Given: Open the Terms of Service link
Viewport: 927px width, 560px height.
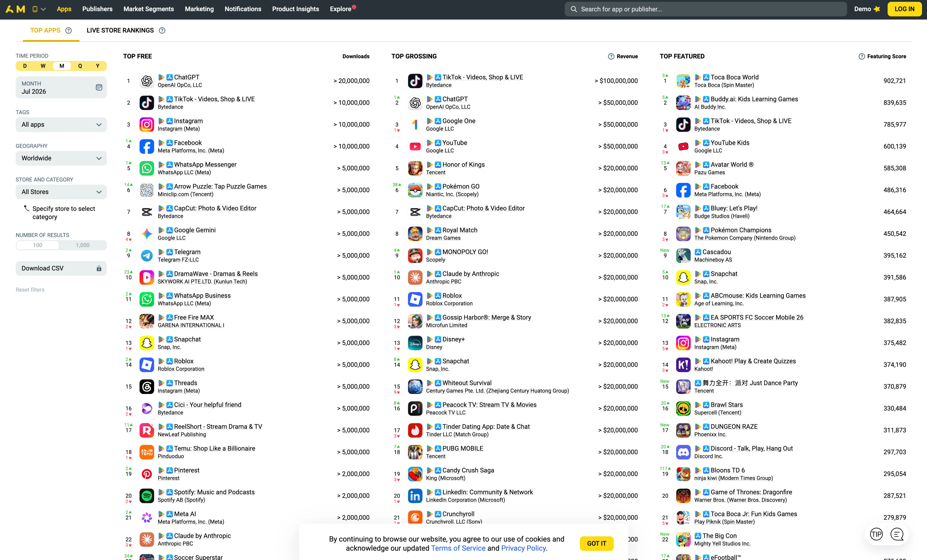Looking at the screenshot, I should 458,548.
